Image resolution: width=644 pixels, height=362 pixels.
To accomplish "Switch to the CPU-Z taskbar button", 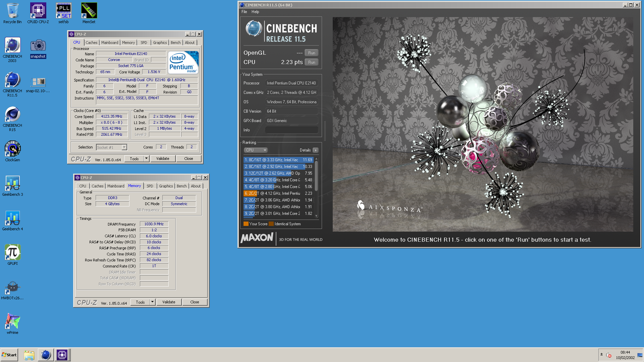I will point(62,355).
